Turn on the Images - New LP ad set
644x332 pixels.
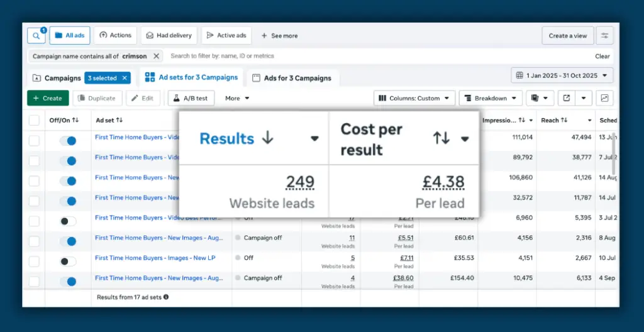tap(68, 262)
